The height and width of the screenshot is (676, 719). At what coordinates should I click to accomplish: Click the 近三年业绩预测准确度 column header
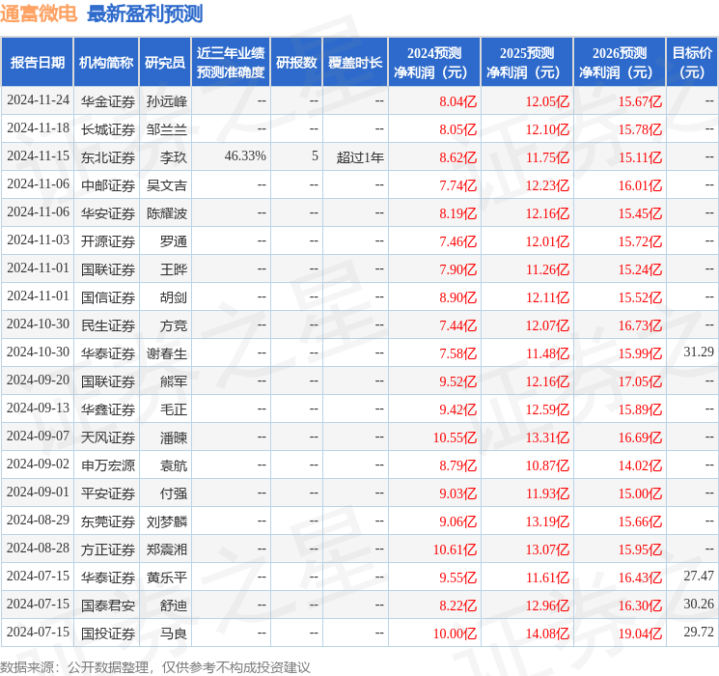pyautogui.click(x=231, y=62)
